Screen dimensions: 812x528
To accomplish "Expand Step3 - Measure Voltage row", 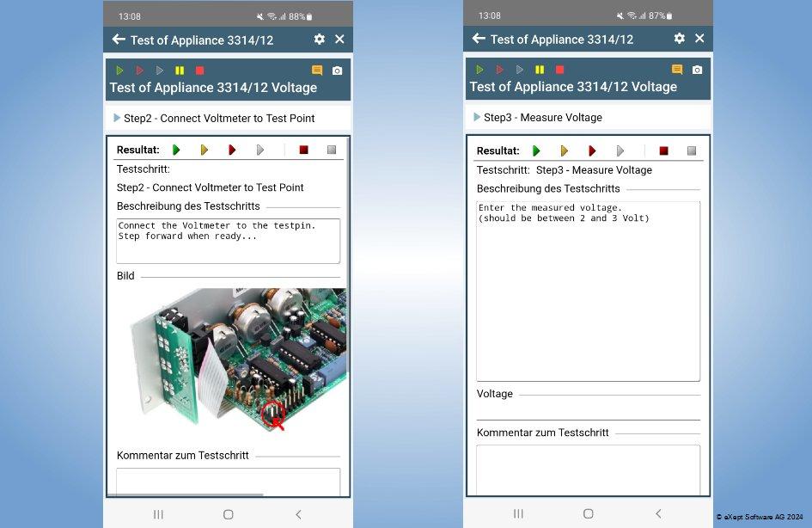I will point(588,117).
